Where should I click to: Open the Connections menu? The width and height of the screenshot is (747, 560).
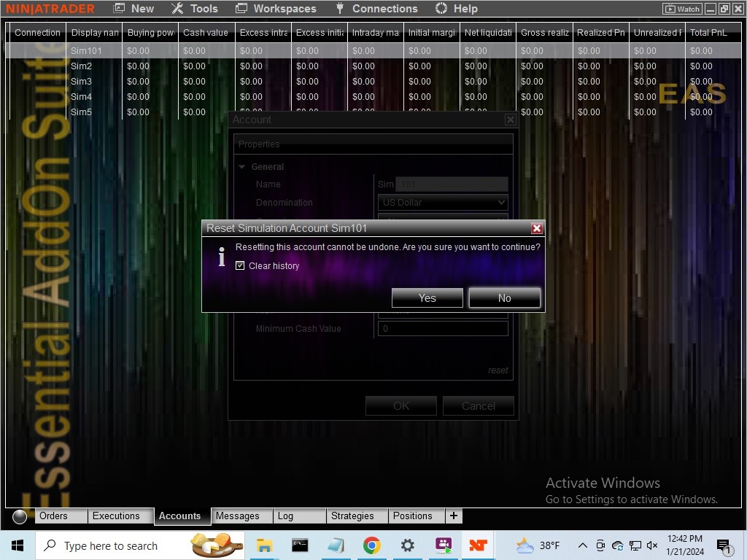pyautogui.click(x=377, y=9)
